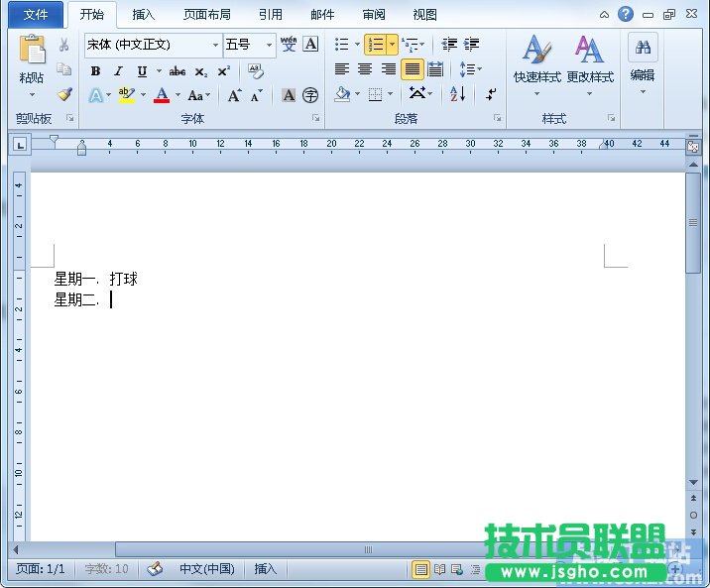
Task: Click the Help question mark icon
Action: point(625,14)
